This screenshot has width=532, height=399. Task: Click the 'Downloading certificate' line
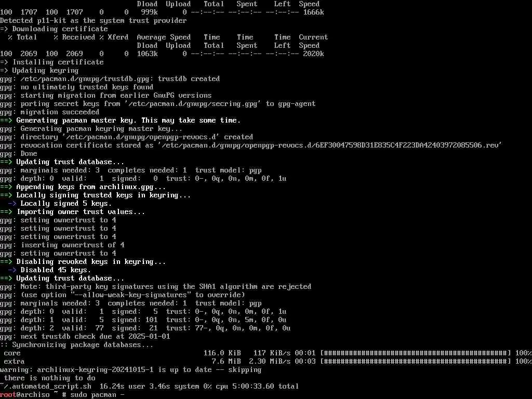54,29
